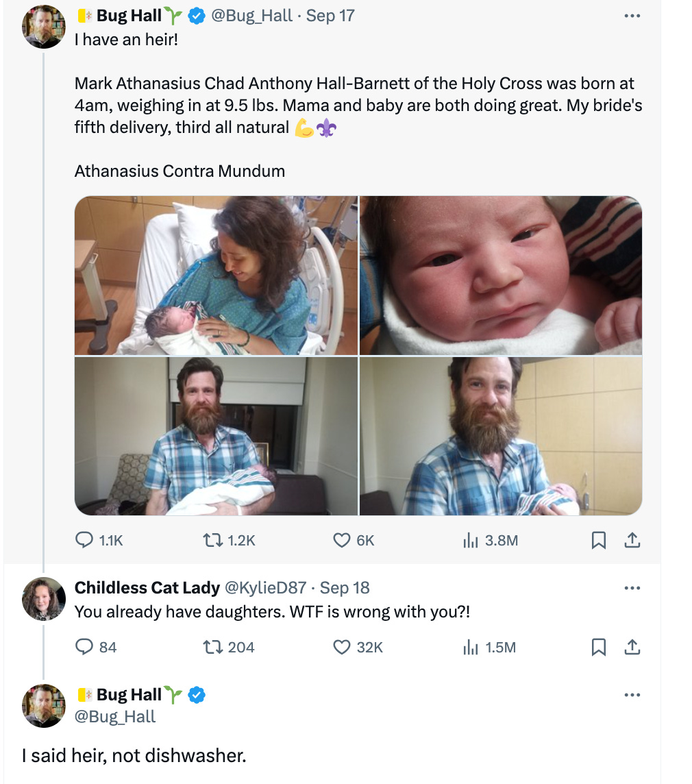Retweet the reply with 204 retweets
The width and height of the screenshot is (692, 784).
[229, 647]
